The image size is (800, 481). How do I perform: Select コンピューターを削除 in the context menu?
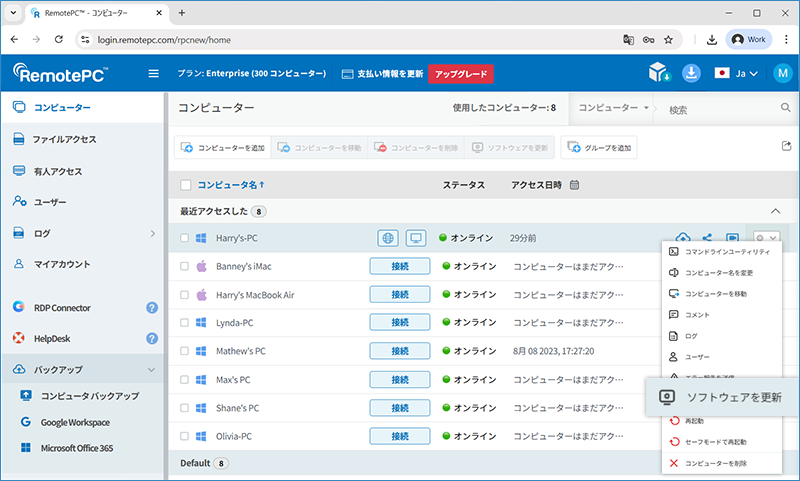(722, 463)
